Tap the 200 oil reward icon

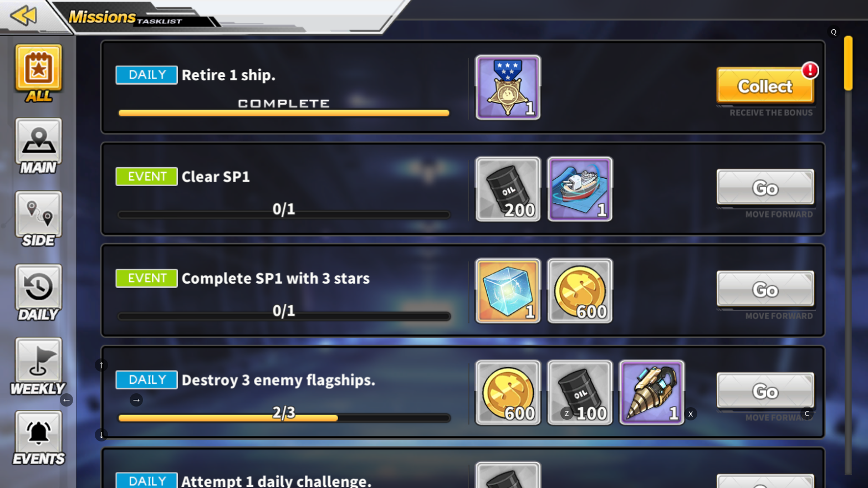tap(508, 189)
